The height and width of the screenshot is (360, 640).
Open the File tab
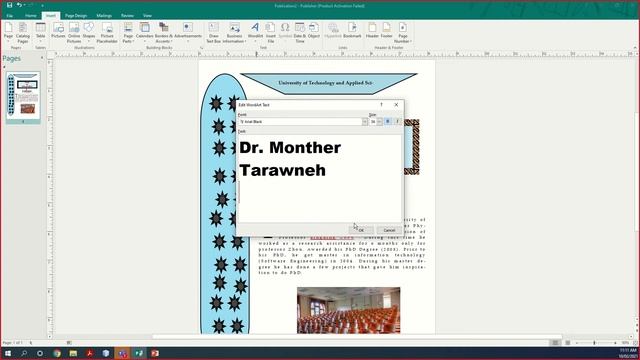click(x=9, y=16)
